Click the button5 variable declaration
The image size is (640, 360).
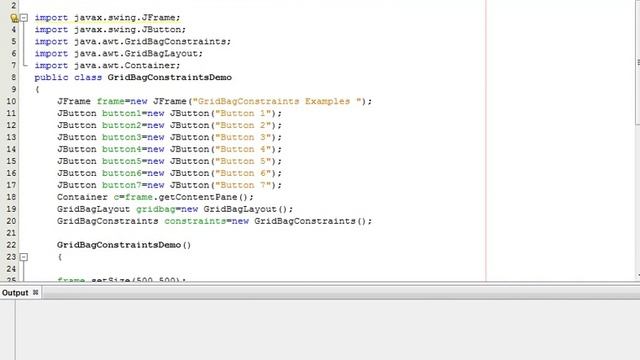[121, 161]
